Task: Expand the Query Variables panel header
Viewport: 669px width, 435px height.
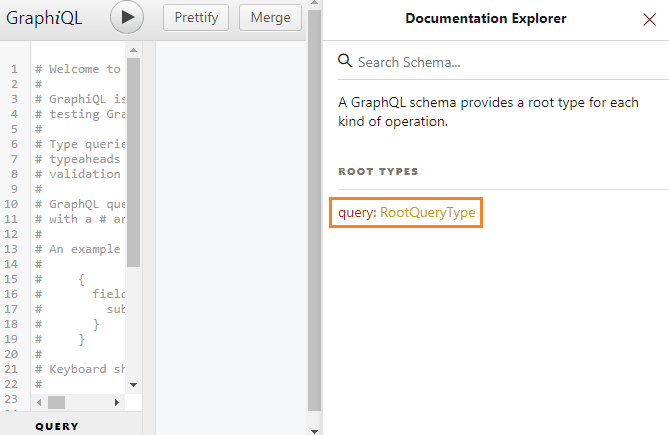Action: point(57,426)
